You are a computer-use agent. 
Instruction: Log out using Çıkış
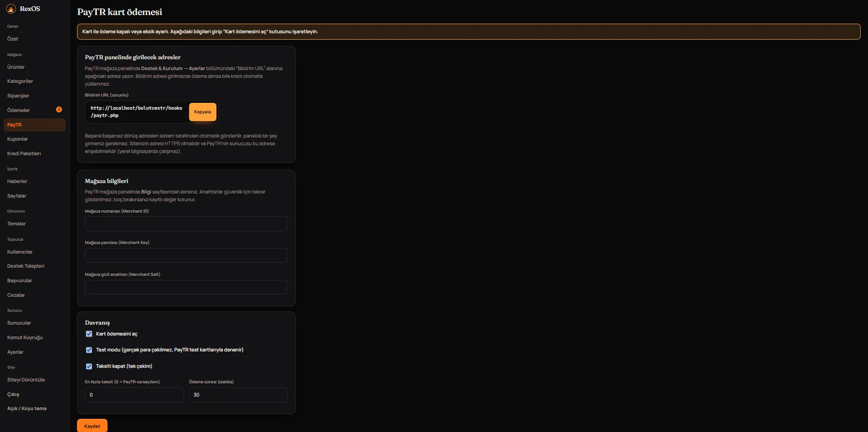(x=35, y=394)
